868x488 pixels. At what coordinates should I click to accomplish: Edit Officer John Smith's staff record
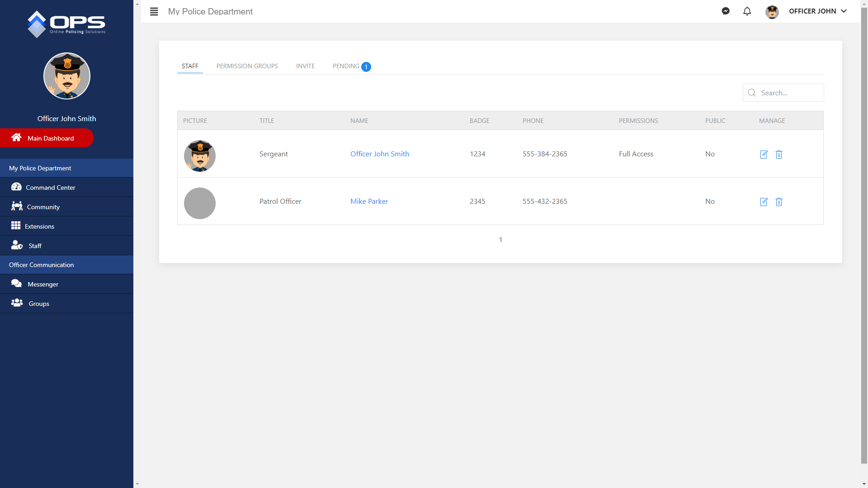point(764,155)
